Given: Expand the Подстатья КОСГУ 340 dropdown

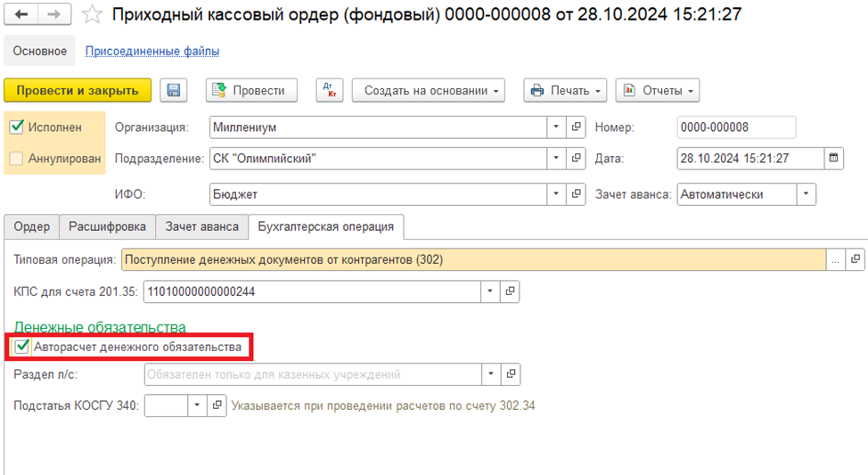Looking at the screenshot, I should pyautogui.click(x=197, y=405).
